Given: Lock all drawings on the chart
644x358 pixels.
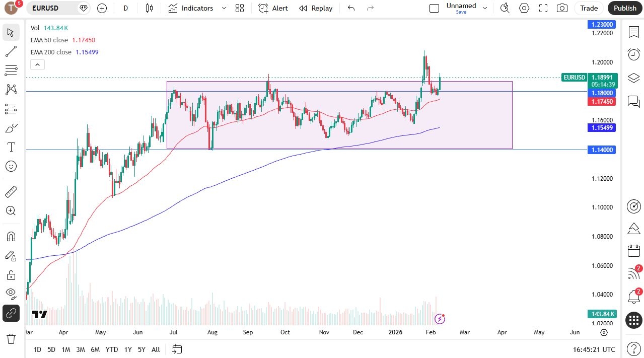Looking at the screenshot, I should coord(11,276).
